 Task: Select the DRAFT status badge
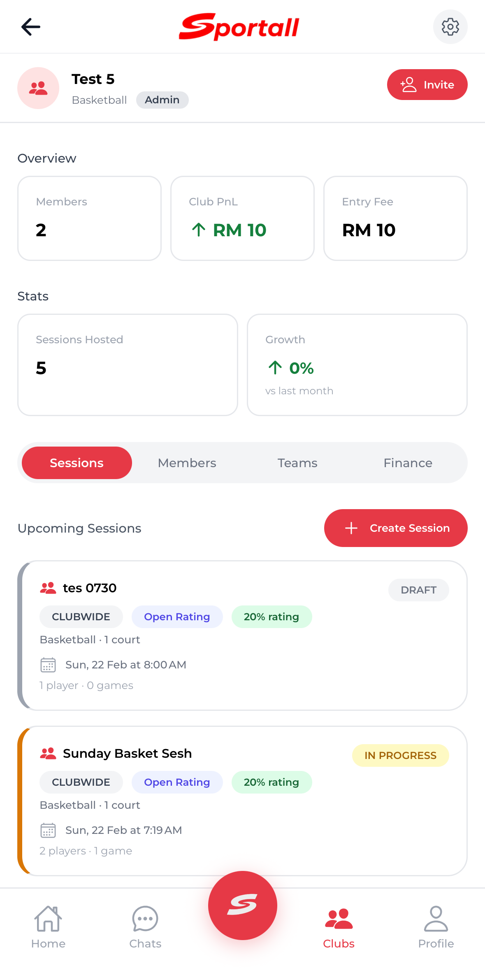point(418,590)
